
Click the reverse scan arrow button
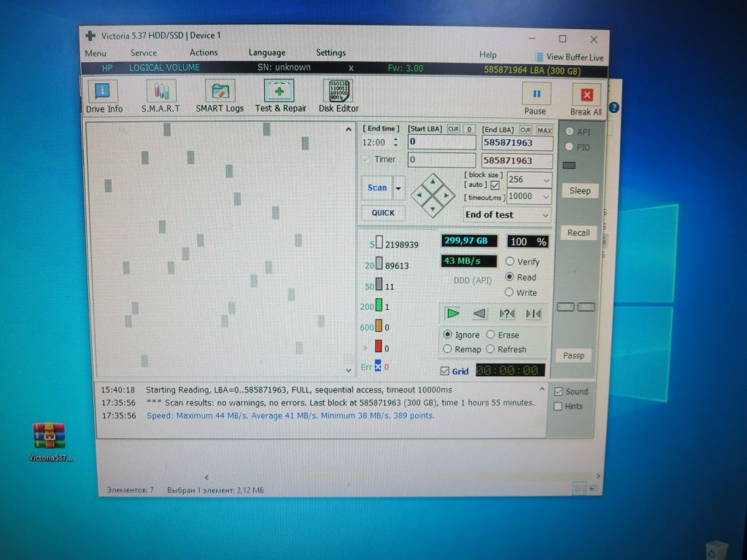(479, 314)
